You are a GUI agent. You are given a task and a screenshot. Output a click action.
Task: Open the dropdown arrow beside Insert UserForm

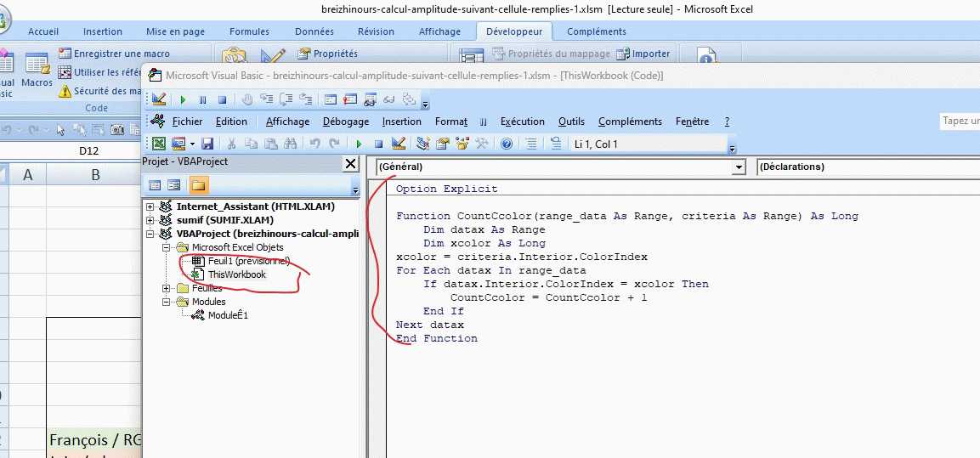pos(192,144)
